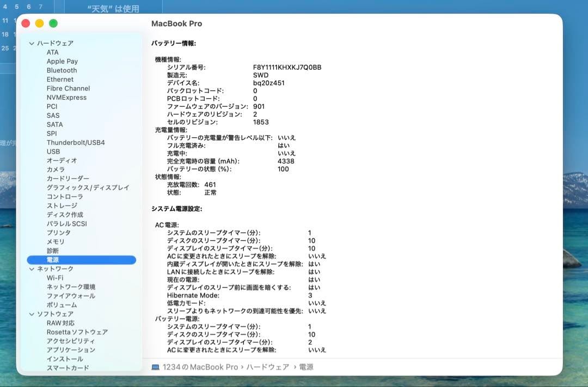This screenshot has width=588, height=387.
Task: Click the device name bq20z451
Action: 269,83
